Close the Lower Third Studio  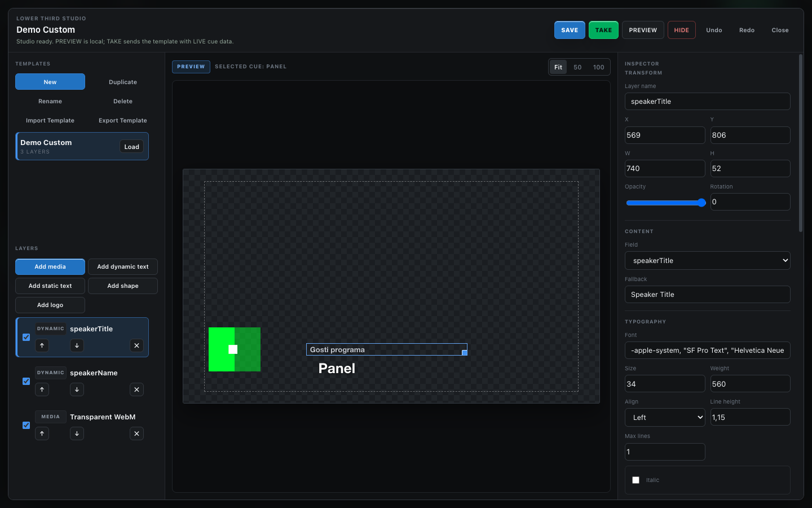(x=780, y=30)
